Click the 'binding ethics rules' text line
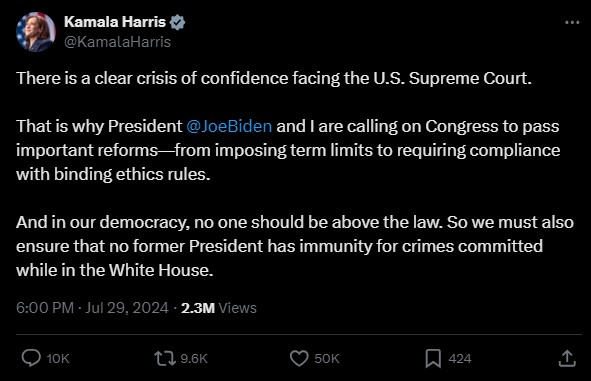Image resolution: width=591 pixels, height=381 pixels. [113, 174]
